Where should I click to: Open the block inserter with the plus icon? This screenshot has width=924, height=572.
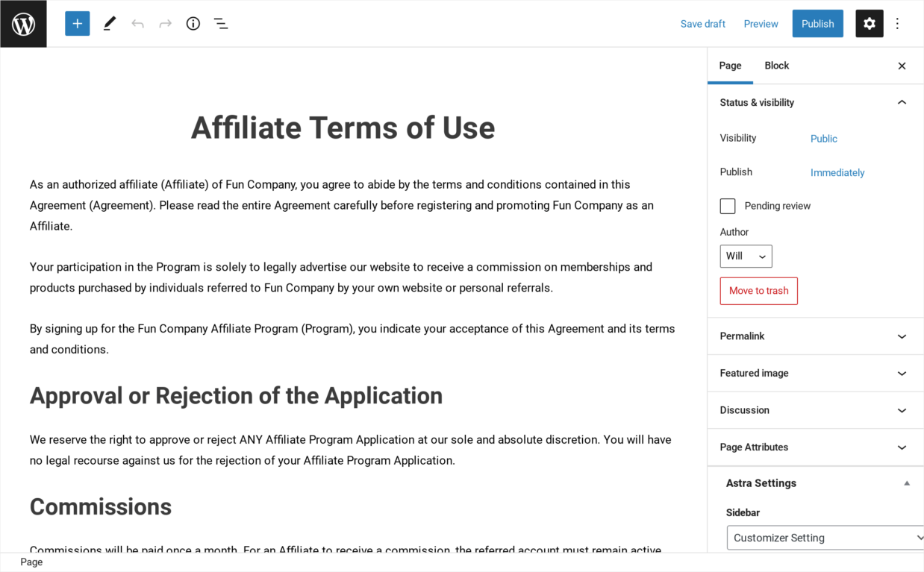[77, 23]
